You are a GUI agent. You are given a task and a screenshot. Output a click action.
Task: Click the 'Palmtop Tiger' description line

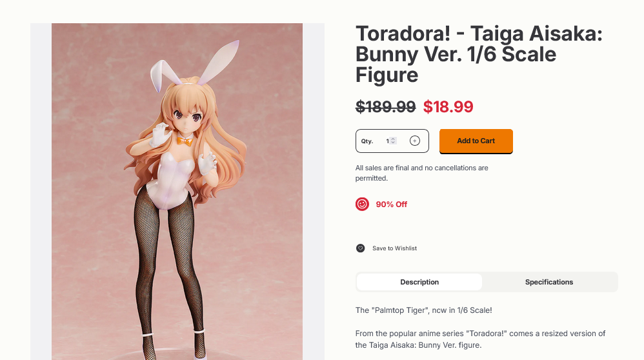[x=423, y=310]
